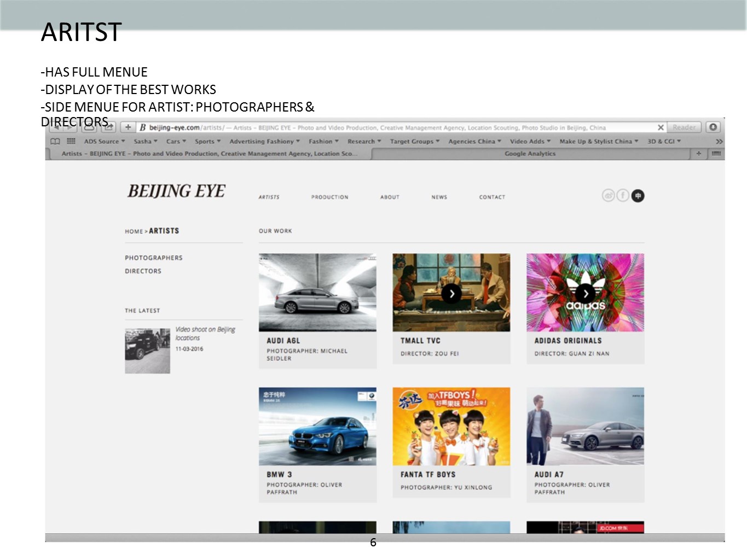The image size is (747, 560).
Task: Click the BEIJING EYE logo
Action: [x=176, y=191]
